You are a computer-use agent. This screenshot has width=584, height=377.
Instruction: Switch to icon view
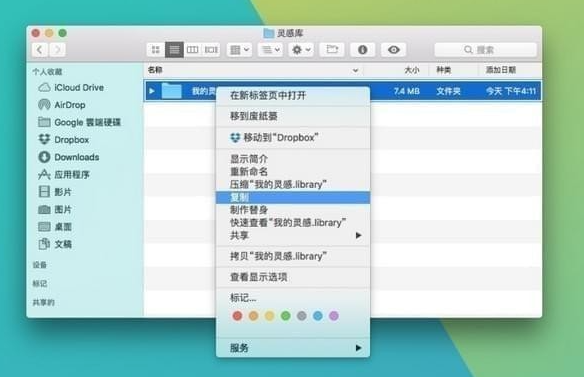[156, 50]
